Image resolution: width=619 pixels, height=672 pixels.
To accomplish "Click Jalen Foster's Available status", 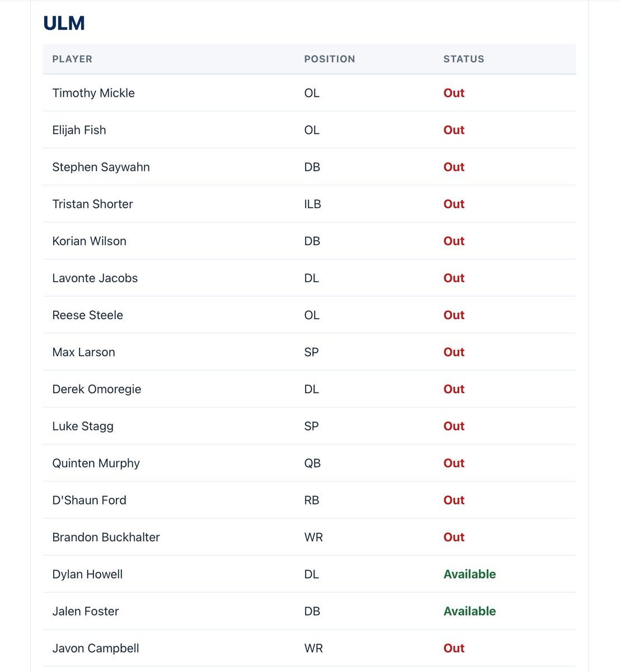I will click(x=470, y=611).
